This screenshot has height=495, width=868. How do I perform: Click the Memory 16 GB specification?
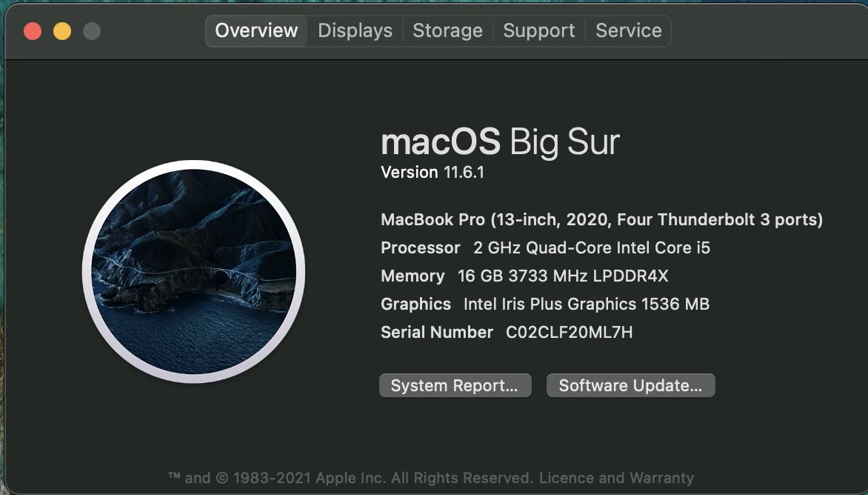coord(524,276)
